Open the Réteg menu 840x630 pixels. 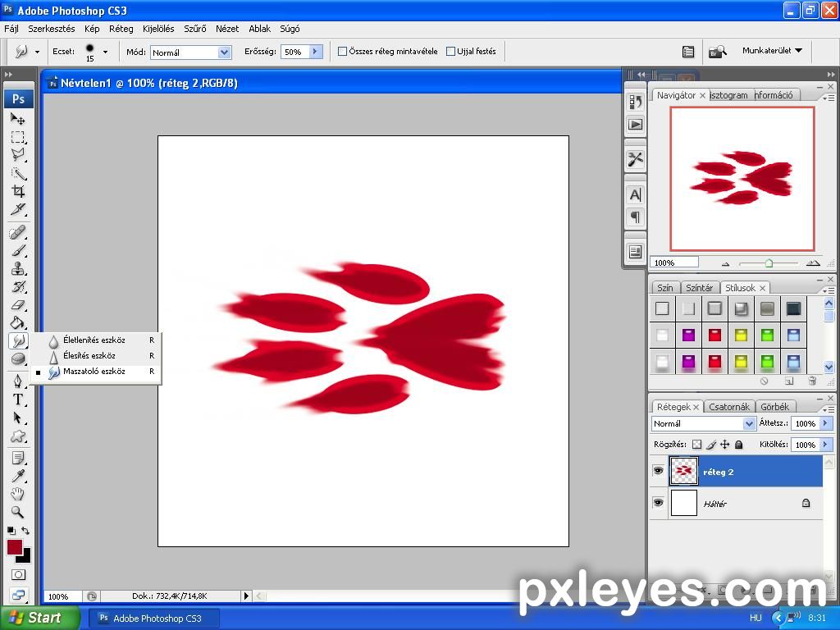pos(121,29)
